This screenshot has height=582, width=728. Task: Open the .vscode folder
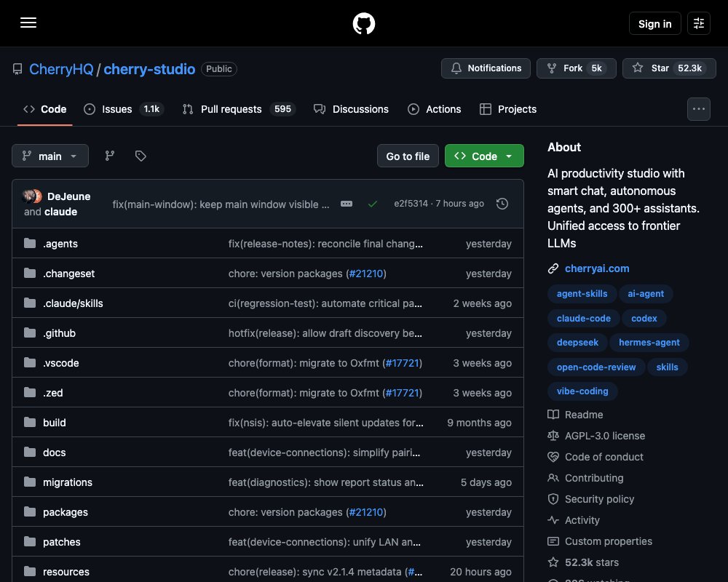61,363
